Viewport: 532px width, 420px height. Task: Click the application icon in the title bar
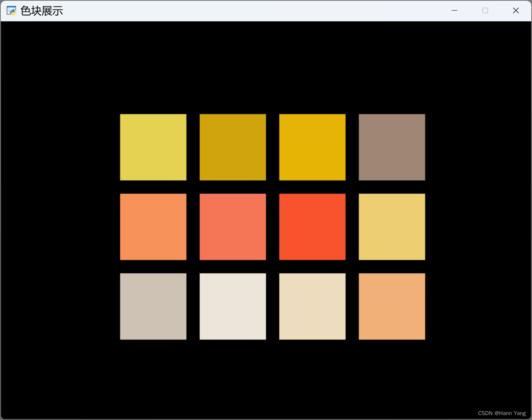(x=11, y=10)
